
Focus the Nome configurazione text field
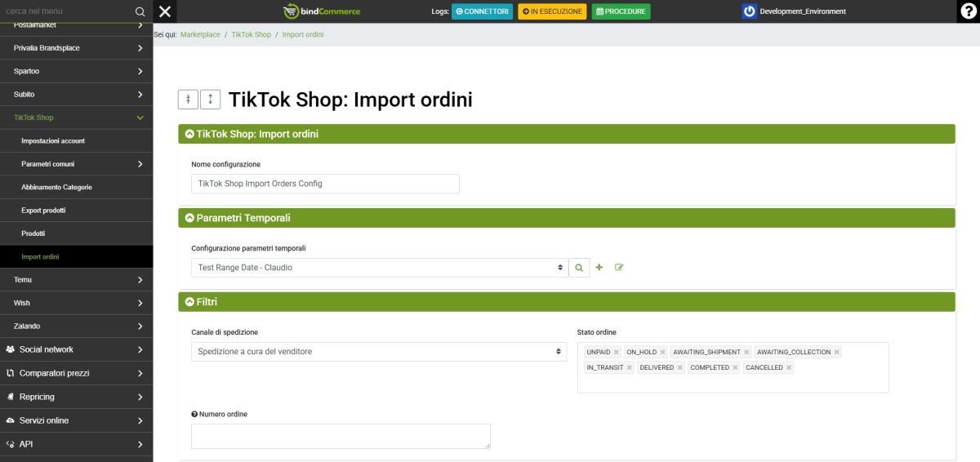pos(325,184)
